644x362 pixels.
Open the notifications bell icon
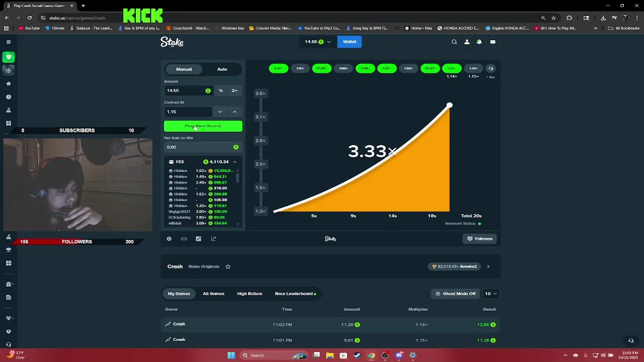coord(479,42)
